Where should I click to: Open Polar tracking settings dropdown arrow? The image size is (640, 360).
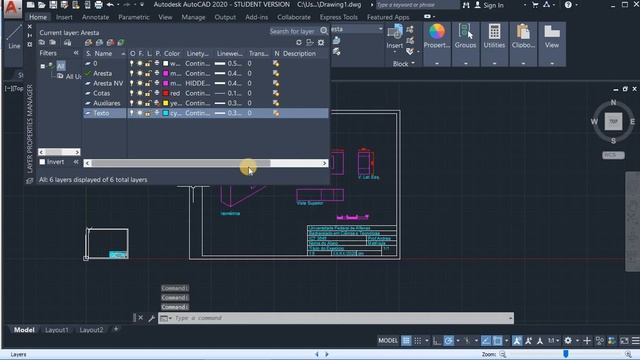(x=458, y=340)
